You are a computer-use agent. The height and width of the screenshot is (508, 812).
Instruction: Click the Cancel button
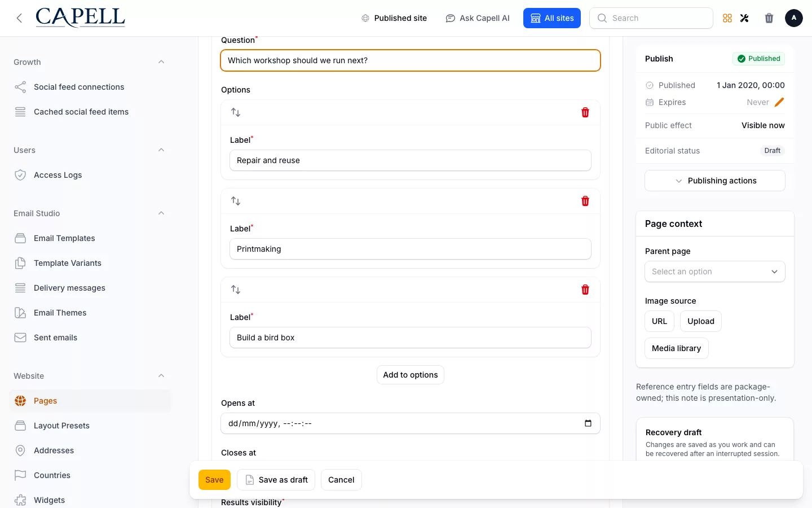pos(341,480)
